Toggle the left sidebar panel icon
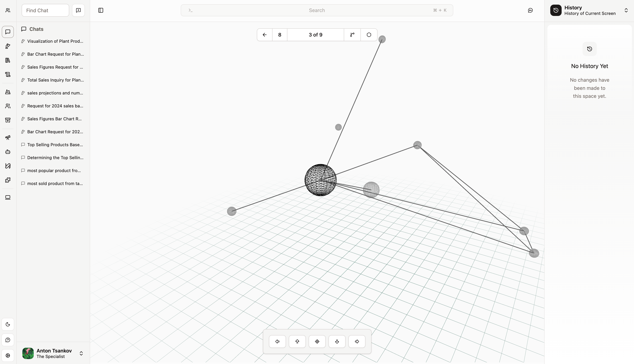Screen dimensions: 634x364 point(101,10)
